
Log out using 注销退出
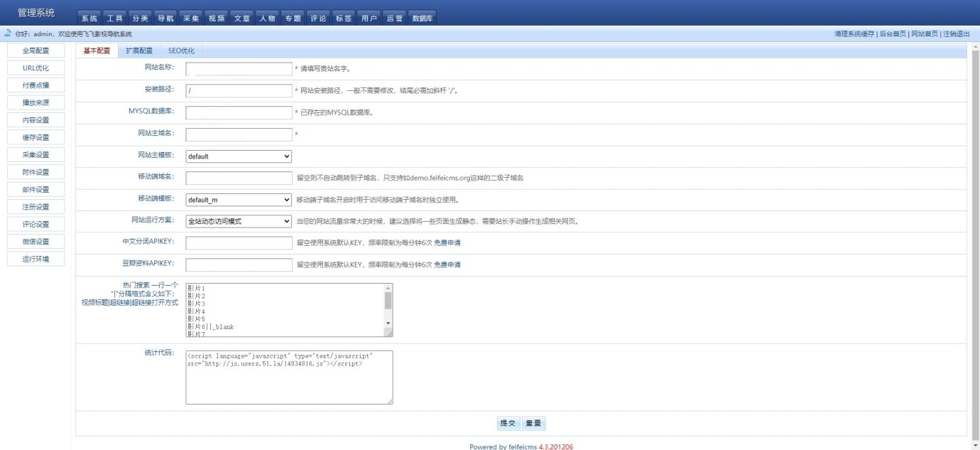[956, 34]
